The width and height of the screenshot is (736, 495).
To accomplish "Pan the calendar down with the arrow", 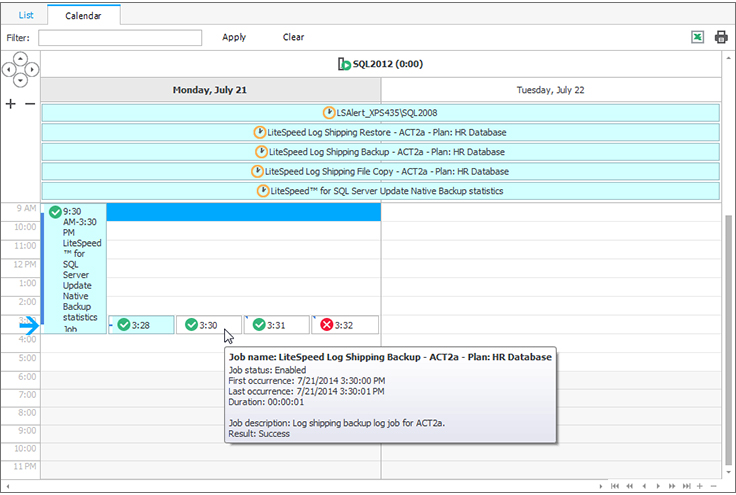I will click(20, 81).
